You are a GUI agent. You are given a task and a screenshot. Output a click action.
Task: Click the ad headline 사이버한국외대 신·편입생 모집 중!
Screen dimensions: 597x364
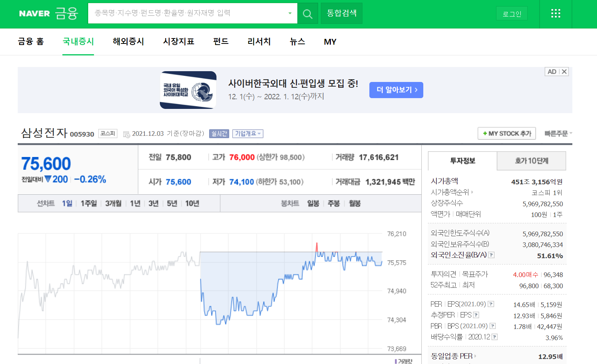pyautogui.click(x=293, y=83)
